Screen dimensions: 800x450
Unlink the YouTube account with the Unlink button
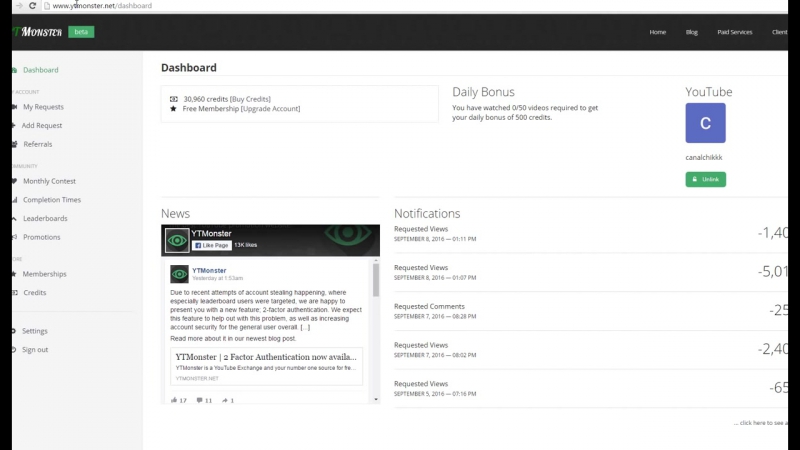(x=705, y=180)
